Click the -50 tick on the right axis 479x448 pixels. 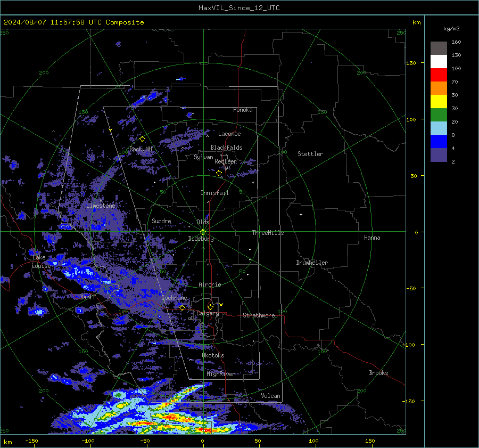coord(411,288)
